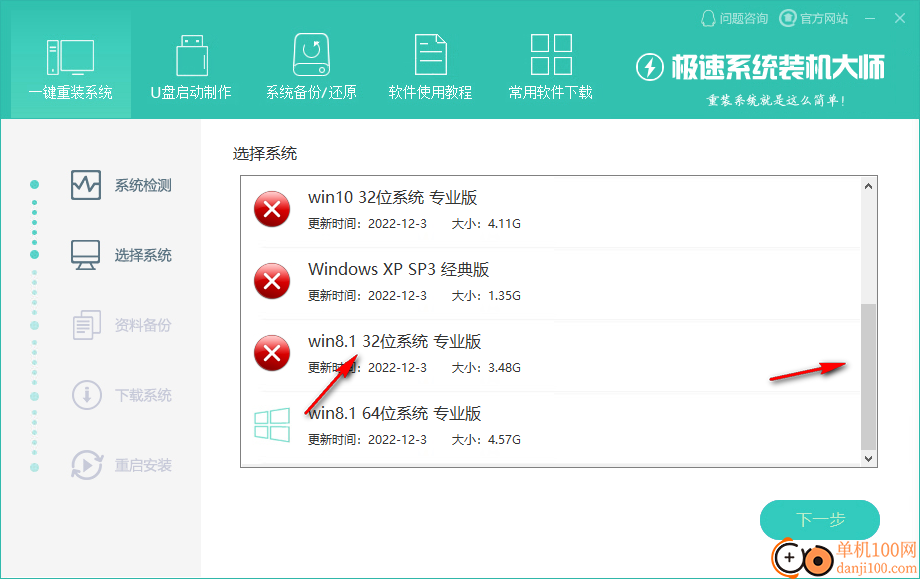Click the 问题咨询 bell icon
This screenshot has height=579, width=920.
[708, 19]
